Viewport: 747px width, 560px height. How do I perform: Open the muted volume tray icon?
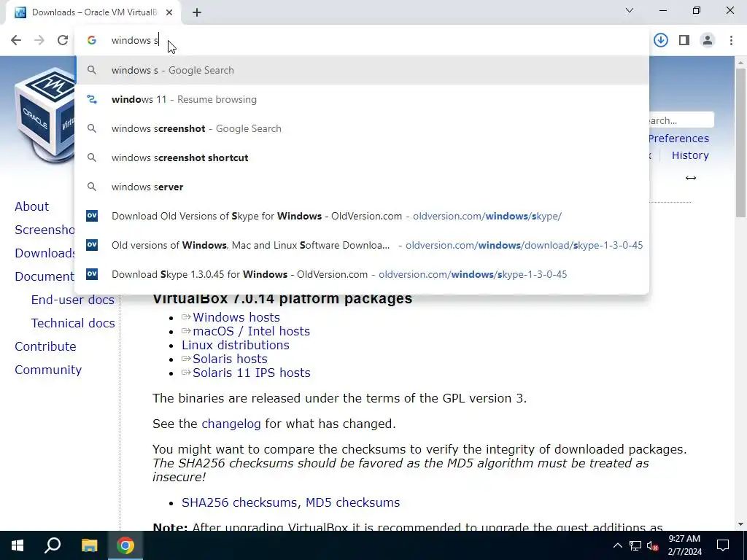point(652,545)
